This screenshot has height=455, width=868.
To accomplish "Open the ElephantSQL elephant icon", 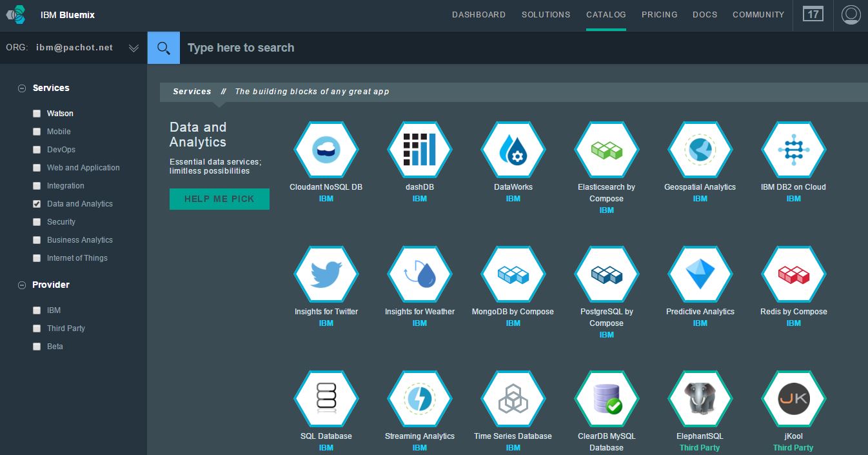I will pyautogui.click(x=700, y=398).
